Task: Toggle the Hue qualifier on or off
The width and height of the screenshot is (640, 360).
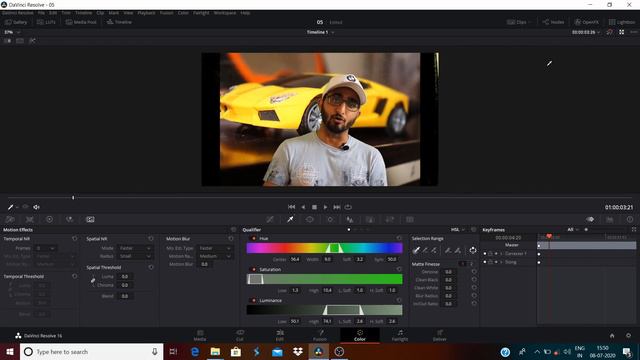Action: (254, 238)
